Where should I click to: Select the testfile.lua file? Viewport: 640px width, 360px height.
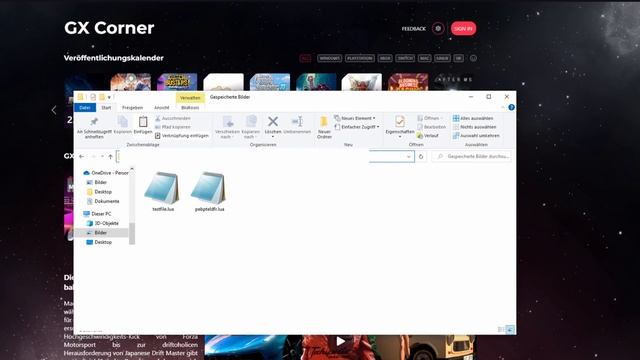163,192
